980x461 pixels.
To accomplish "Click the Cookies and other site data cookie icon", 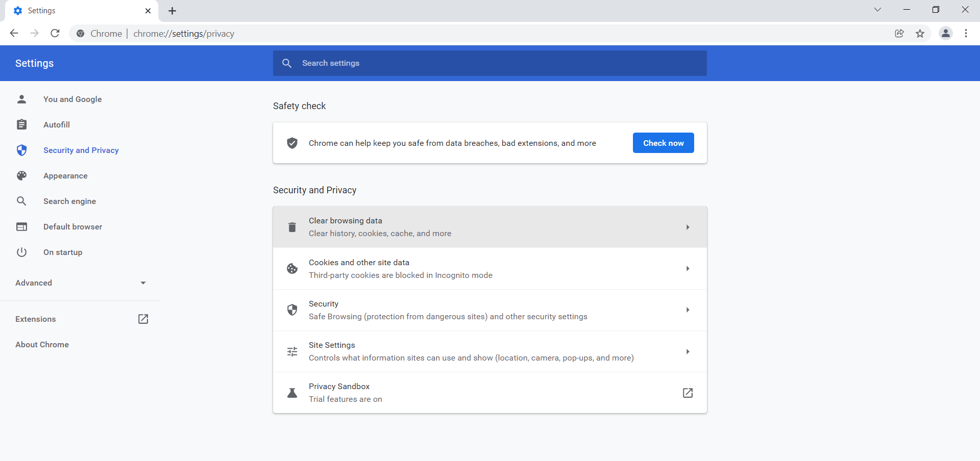I will tap(292, 269).
